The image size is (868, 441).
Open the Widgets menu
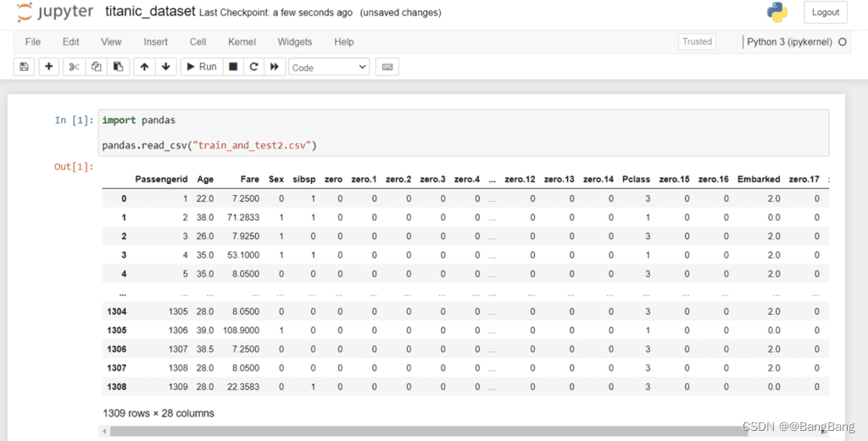coord(294,42)
